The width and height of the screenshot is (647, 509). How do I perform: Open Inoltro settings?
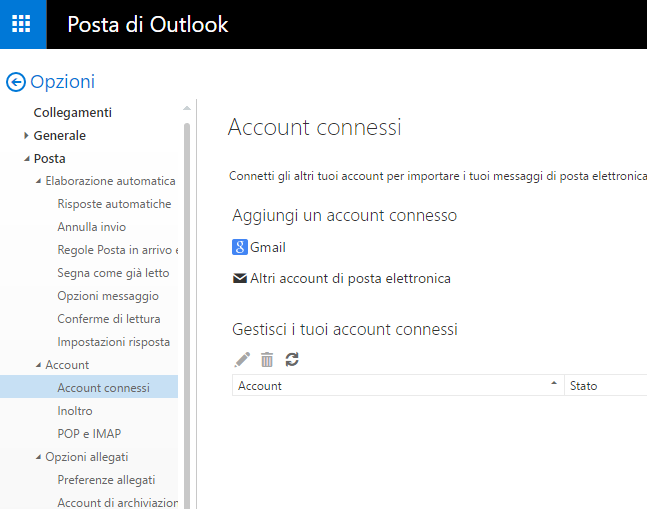[75, 411]
